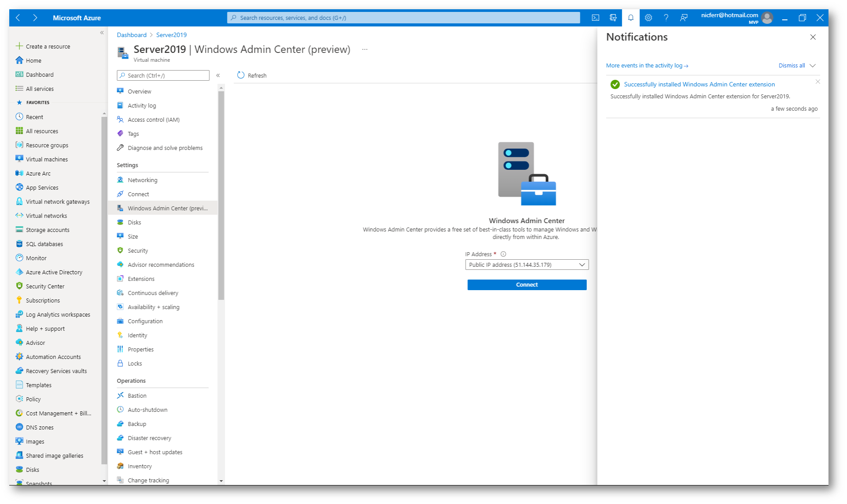Click resource menu scroll down arrow
The width and height of the screenshot is (847, 504).
(221, 481)
